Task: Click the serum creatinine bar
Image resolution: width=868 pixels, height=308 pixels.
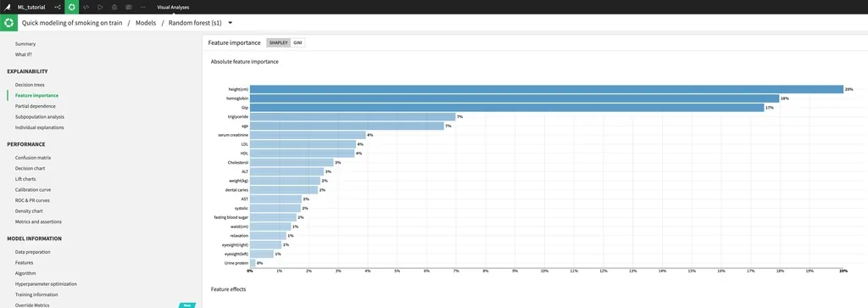Action: [308, 135]
